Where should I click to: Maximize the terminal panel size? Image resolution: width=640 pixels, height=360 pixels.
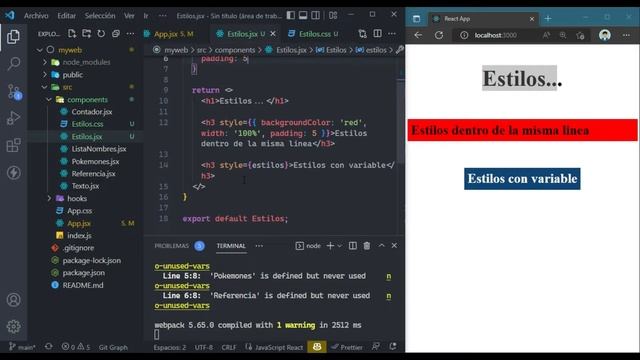tap(381, 246)
